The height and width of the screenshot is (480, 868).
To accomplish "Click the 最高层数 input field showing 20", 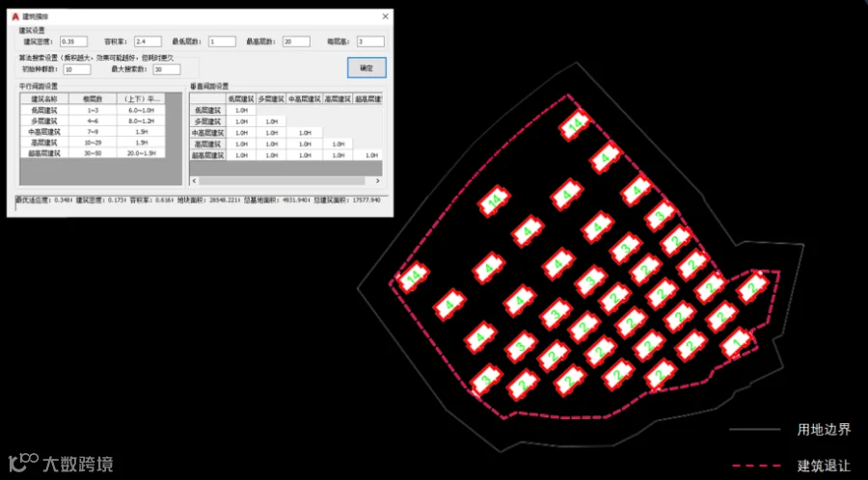I will [296, 41].
